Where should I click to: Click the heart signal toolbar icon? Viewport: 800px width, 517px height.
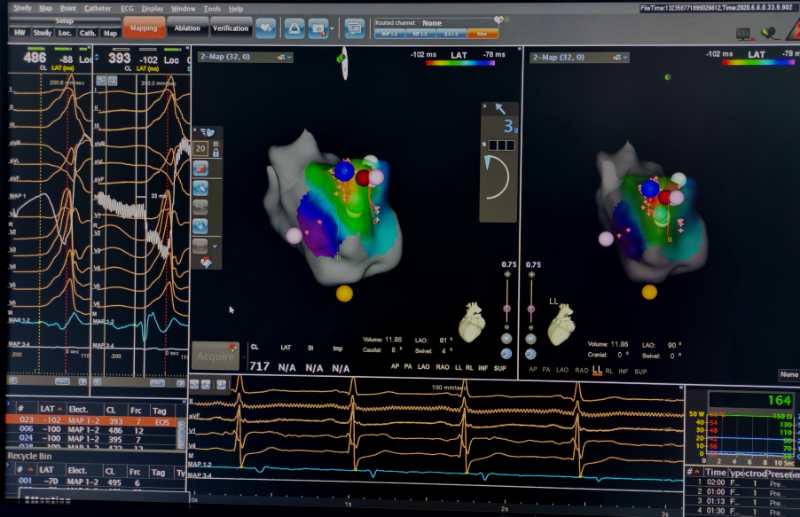266,28
